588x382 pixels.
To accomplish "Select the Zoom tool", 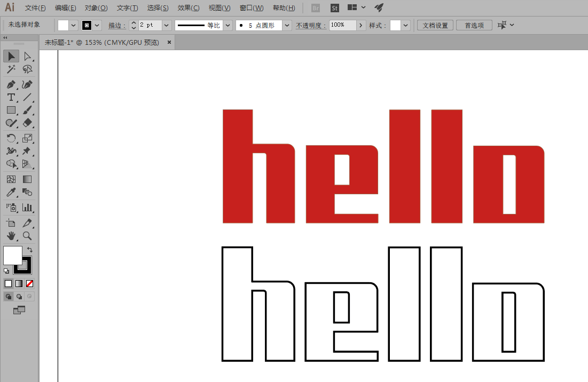I will click(x=27, y=236).
